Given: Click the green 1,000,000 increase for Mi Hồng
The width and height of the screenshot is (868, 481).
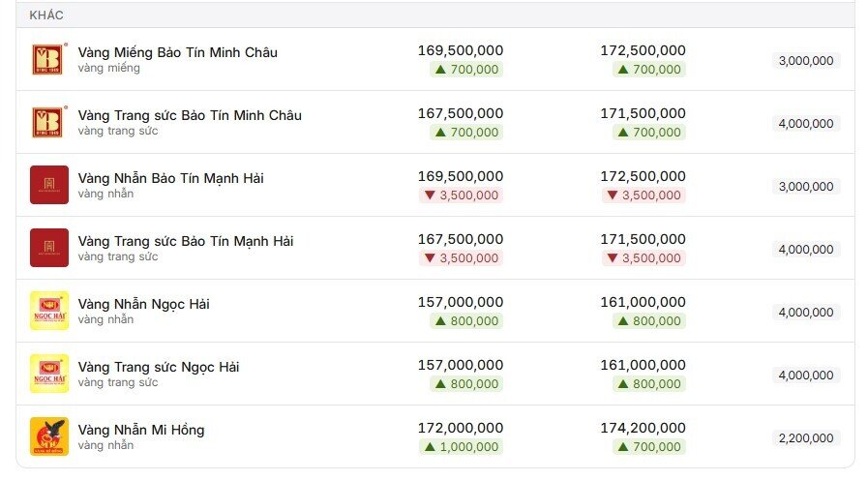Looking at the screenshot, I should click(x=462, y=447).
